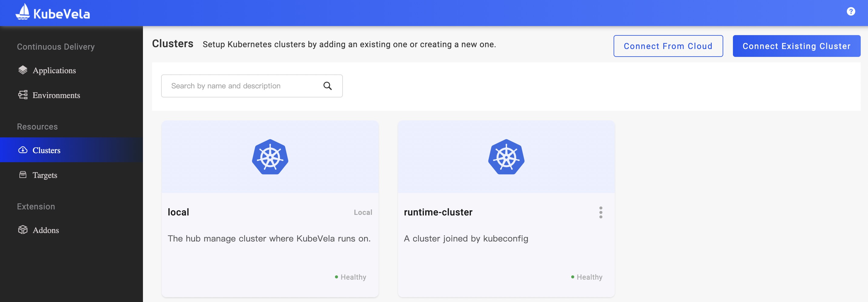Select the local cluster name
Screen dimensions: 868x302
pos(178,212)
